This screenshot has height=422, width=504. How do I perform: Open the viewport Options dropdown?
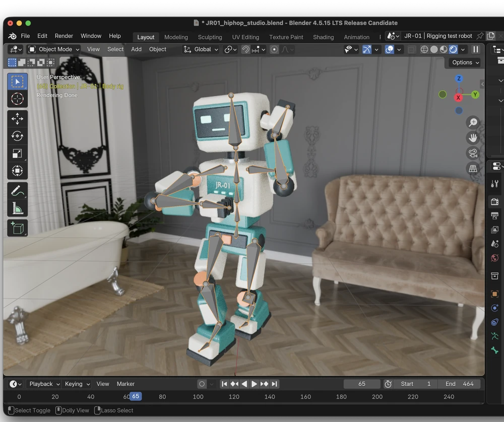pyautogui.click(x=465, y=62)
